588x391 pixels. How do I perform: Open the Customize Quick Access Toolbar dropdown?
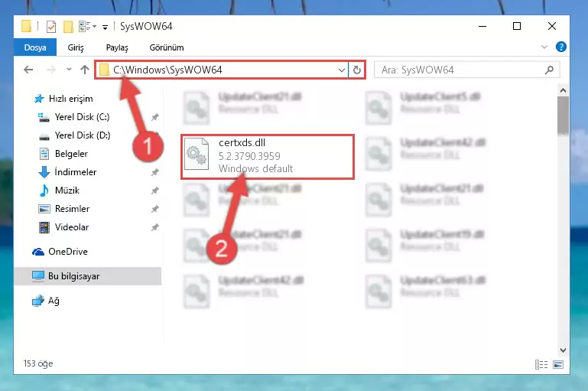click(x=105, y=27)
